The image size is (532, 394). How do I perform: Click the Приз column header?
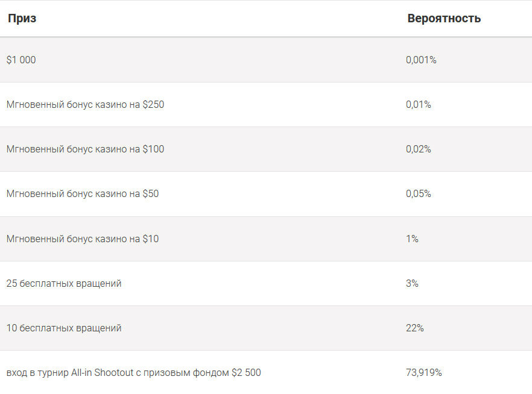22,18
